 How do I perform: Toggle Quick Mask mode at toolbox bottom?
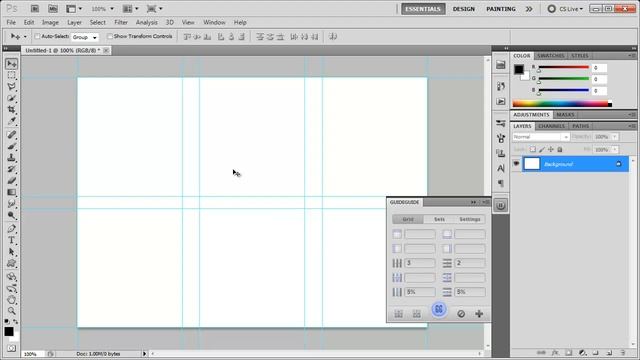point(11,348)
